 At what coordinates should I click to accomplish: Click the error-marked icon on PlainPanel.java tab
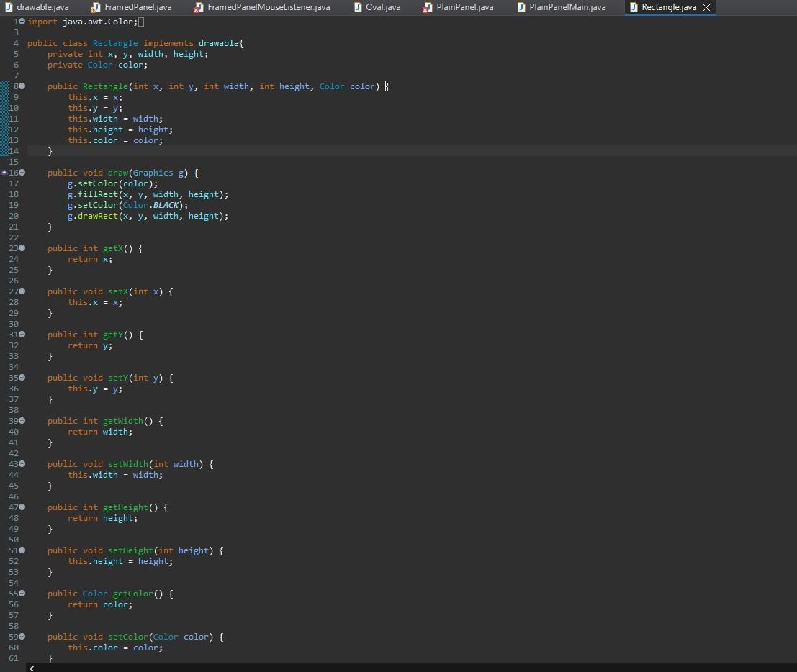click(x=426, y=8)
